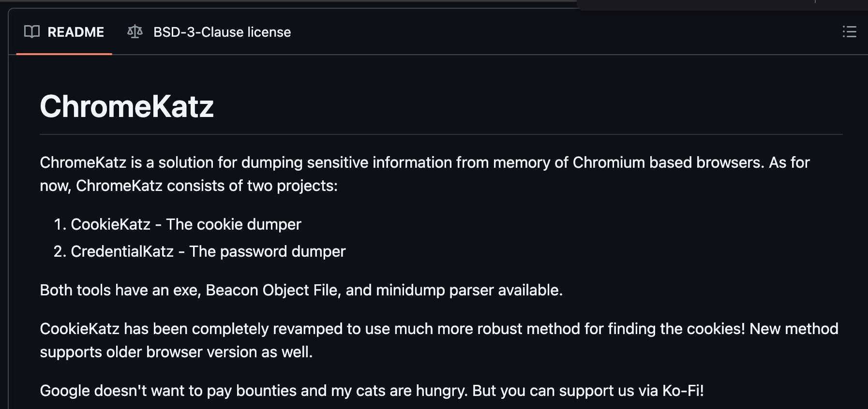Select the CredentialKatz password dumper list item
Screen dimensions: 868x409
point(208,251)
